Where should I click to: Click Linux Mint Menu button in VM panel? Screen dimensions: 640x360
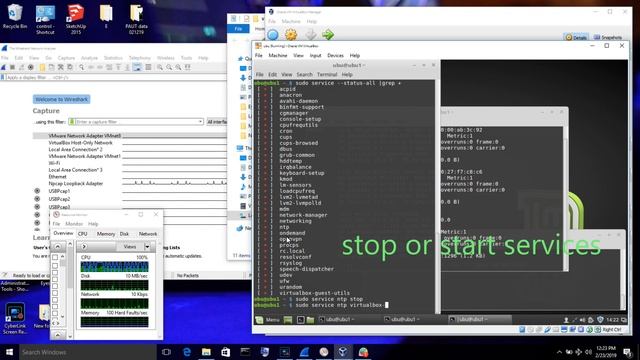(x=268, y=320)
